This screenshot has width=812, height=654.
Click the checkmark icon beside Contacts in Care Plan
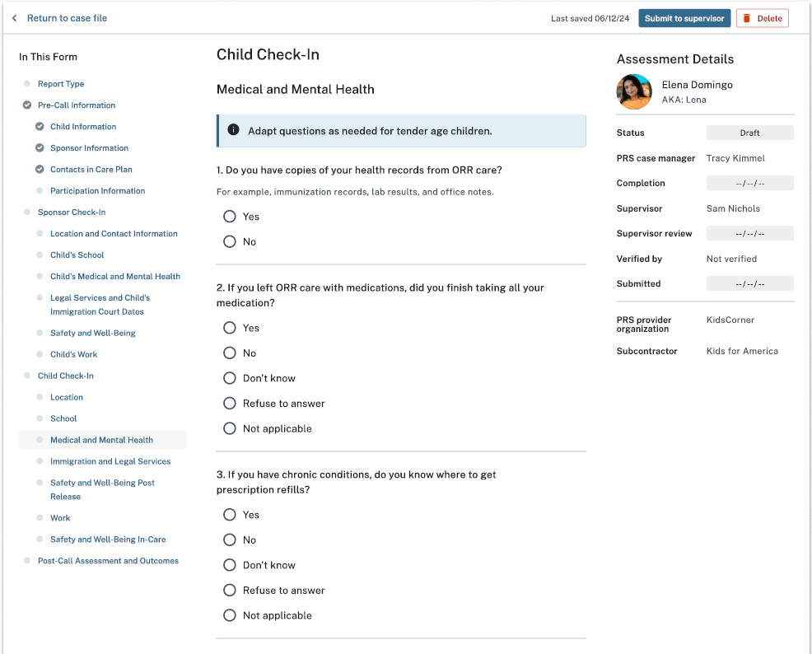pos(40,170)
